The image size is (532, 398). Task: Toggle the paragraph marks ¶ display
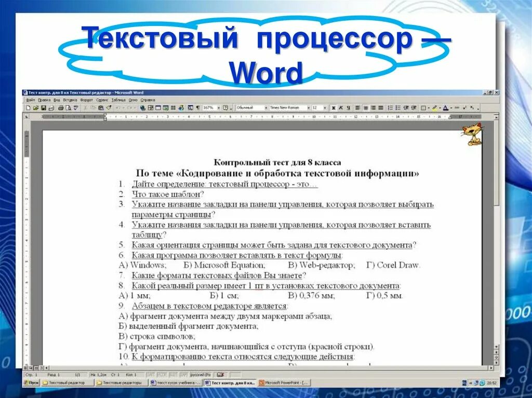click(x=197, y=108)
